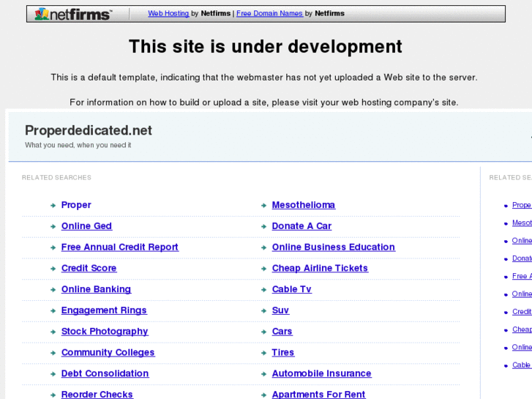Open the Cars link
The image size is (532, 399).
(x=282, y=332)
